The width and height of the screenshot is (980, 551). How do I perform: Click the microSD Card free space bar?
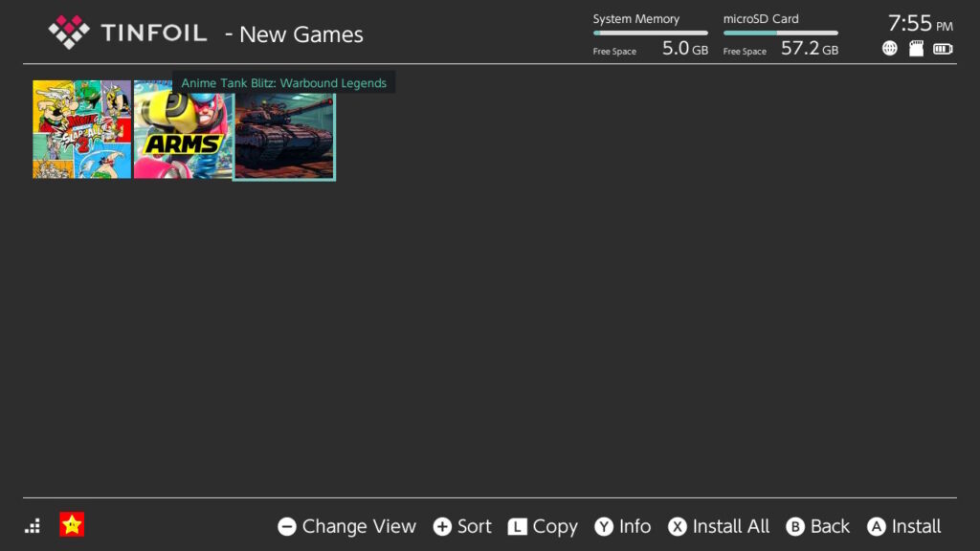tap(780, 33)
